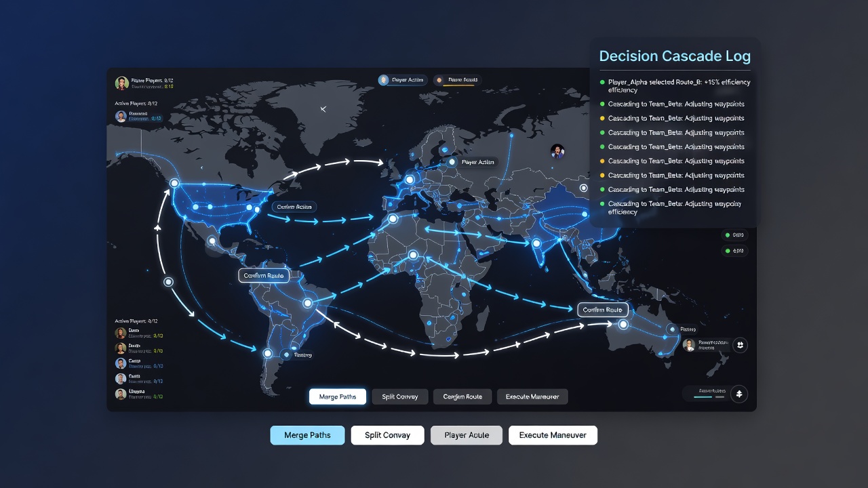Click the Confirm Route label near Australia
The height and width of the screenshot is (488, 868).
tap(604, 310)
